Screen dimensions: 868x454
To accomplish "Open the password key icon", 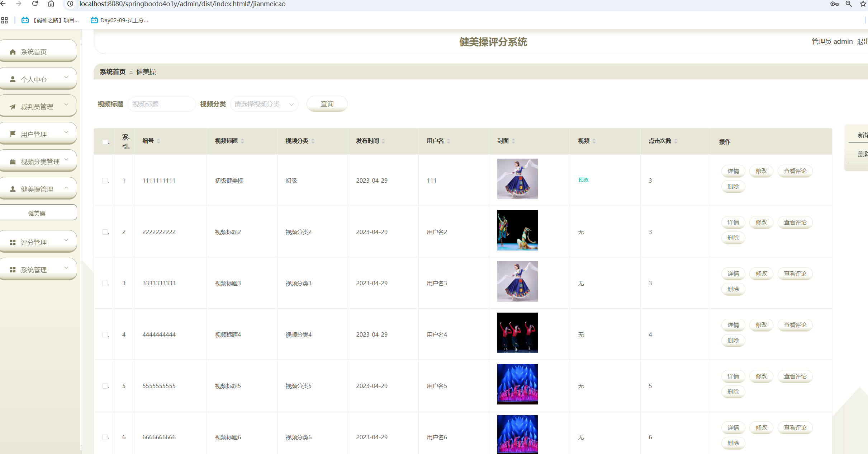I will (x=834, y=4).
